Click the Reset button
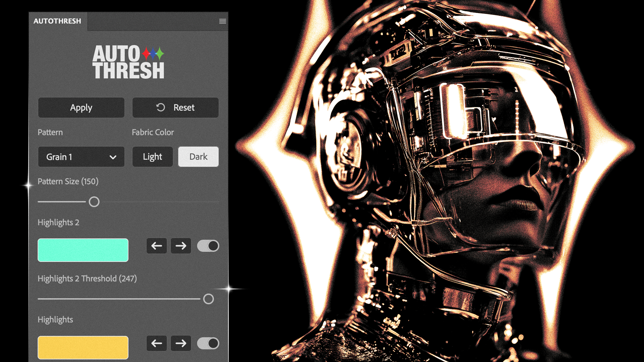Screen dimensions: 644x362 (175, 107)
